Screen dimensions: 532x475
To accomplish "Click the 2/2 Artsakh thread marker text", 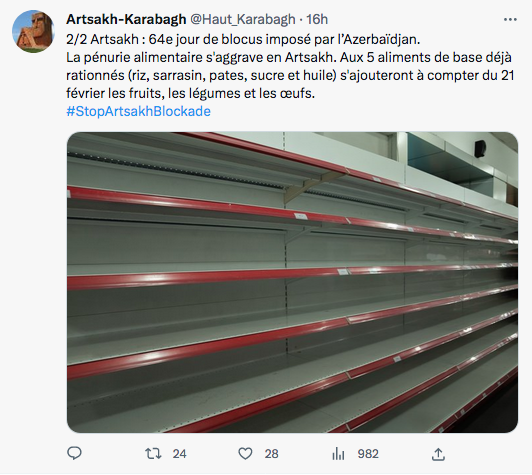I will [x=102, y=40].
